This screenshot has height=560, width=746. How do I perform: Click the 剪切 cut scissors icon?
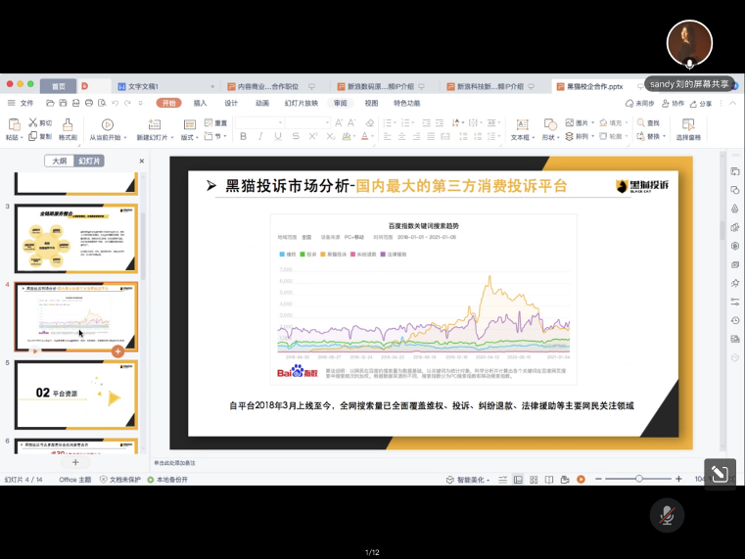point(40,123)
